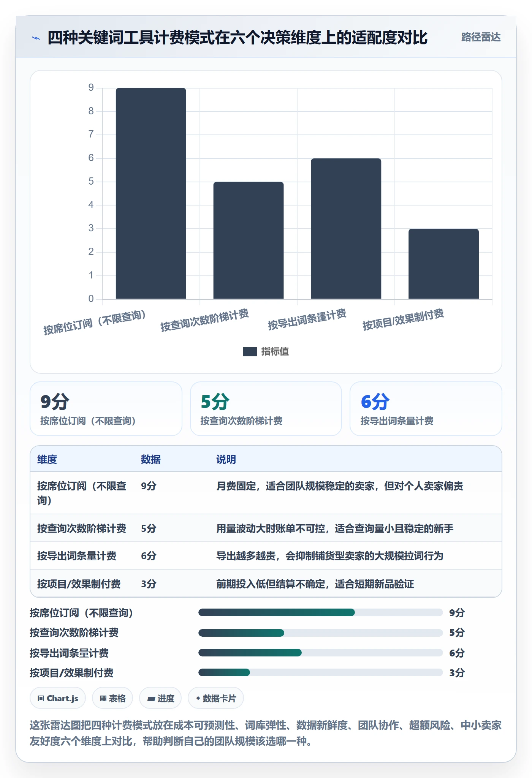532x778 pixels.
Task: Click the progress bar for 按席位订阅（不限查询）
Action: coord(321,612)
